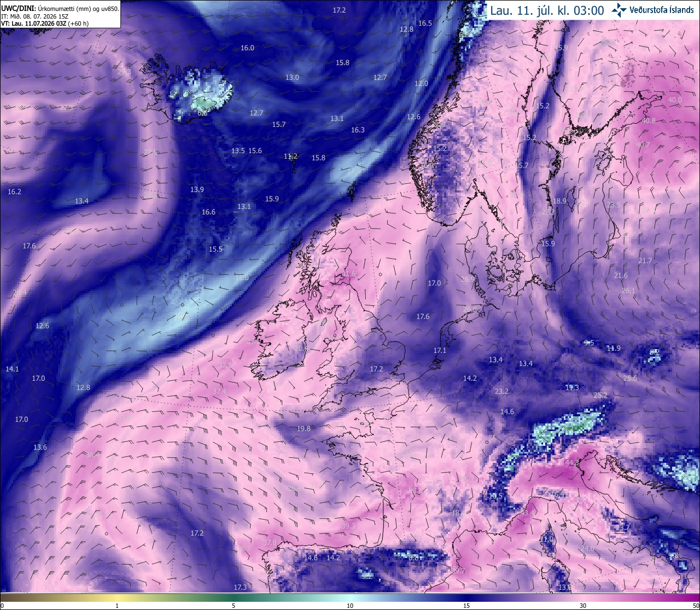
Task: Click the 5 mm tick on the color legend
Action: 234,606
